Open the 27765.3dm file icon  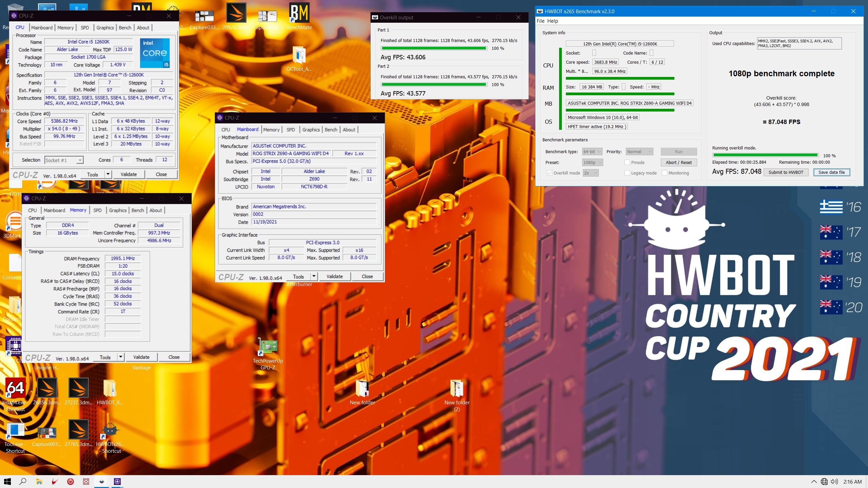pyautogui.click(x=78, y=433)
